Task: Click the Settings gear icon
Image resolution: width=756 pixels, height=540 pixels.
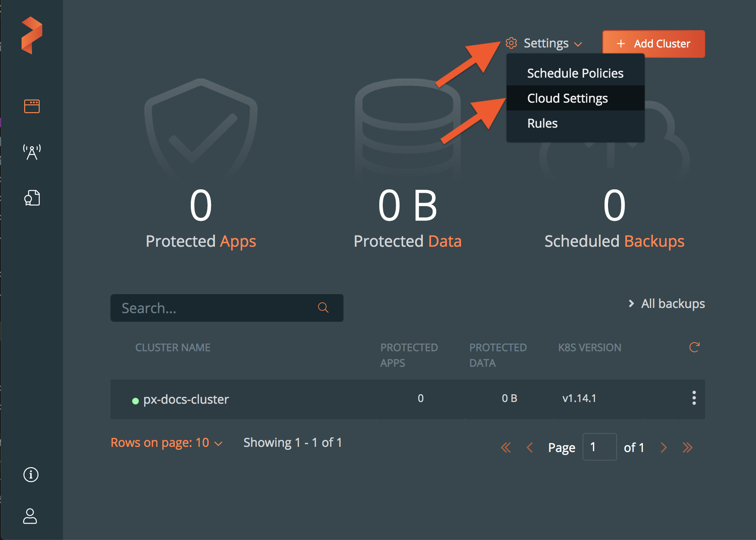Action: point(511,43)
